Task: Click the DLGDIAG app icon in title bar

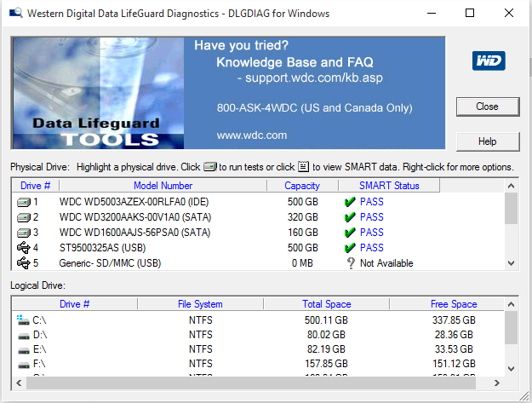Action: (x=15, y=14)
